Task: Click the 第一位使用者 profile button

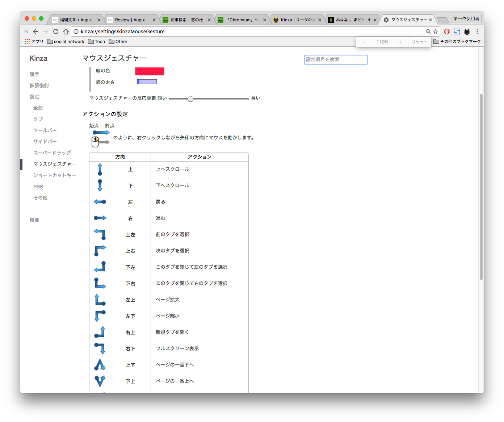Action: (x=466, y=18)
